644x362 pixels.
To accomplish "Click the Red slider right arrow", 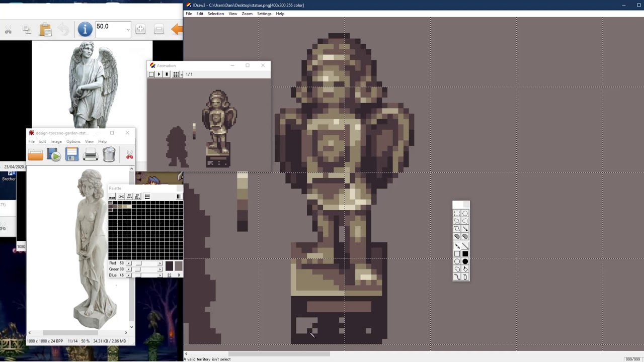I will pyautogui.click(x=160, y=263).
